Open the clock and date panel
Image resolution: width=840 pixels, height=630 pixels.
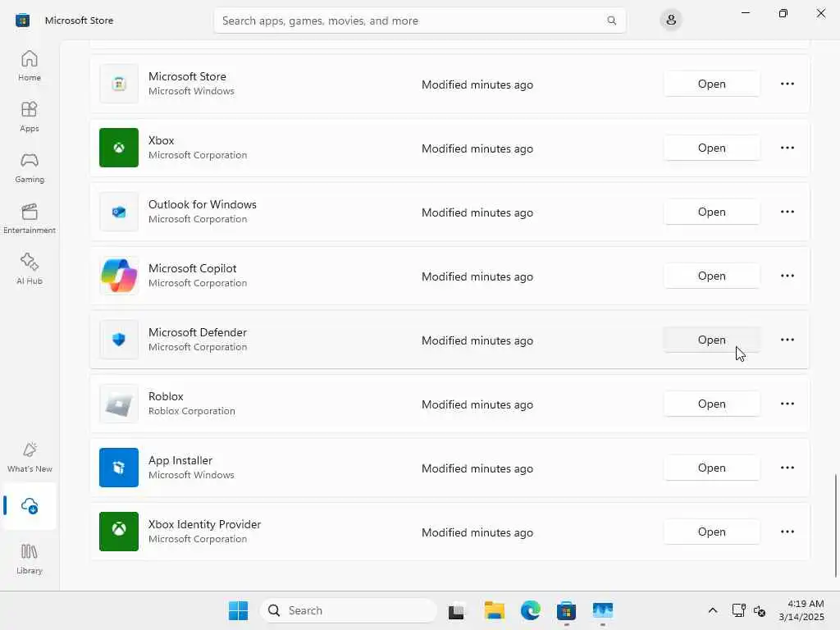pos(801,610)
